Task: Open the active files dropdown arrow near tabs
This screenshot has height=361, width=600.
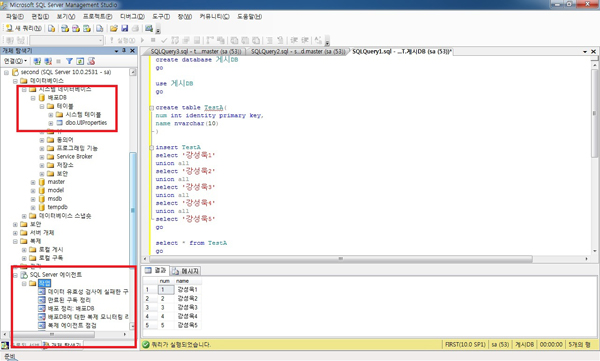Action: [x=585, y=52]
